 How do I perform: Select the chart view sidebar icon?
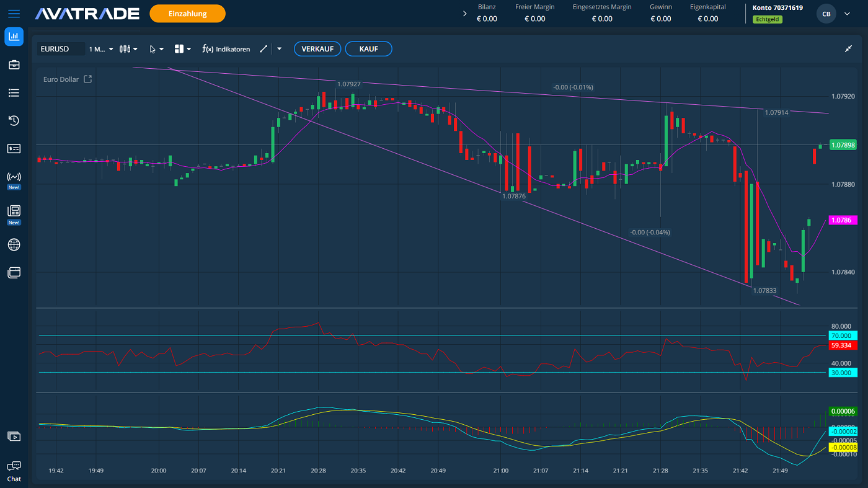tap(14, 37)
